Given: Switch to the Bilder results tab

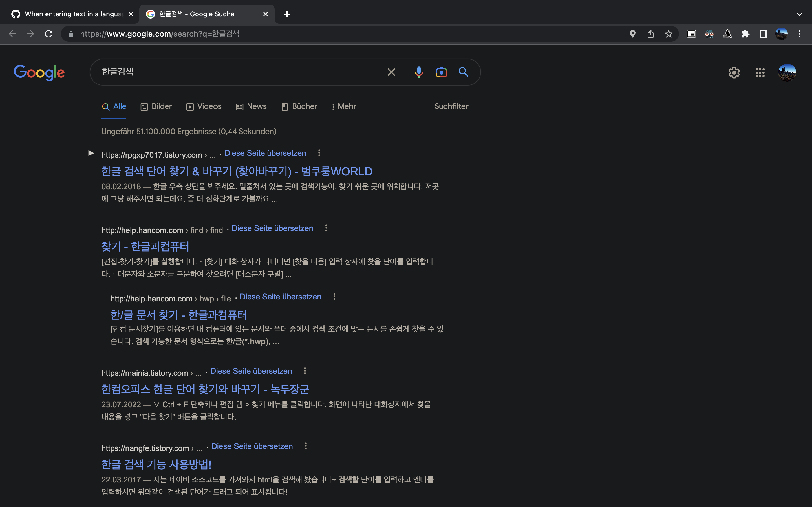Looking at the screenshot, I should pos(156,107).
